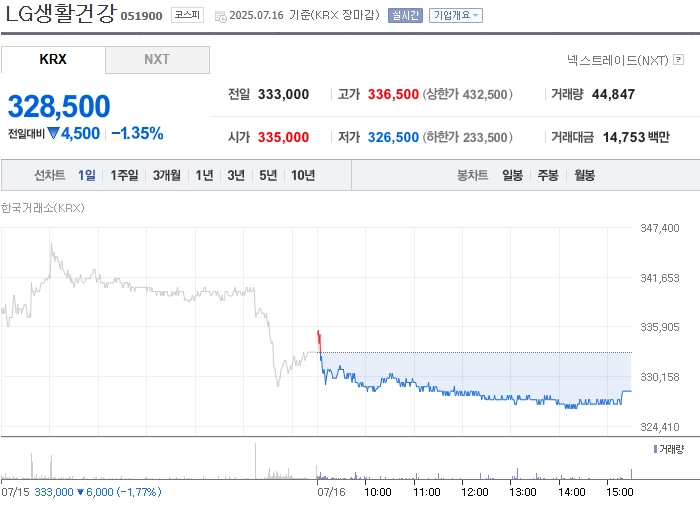This screenshot has width=700, height=505.
Task: Show the 주봉 weekly candle chart
Action: coord(548,175)
